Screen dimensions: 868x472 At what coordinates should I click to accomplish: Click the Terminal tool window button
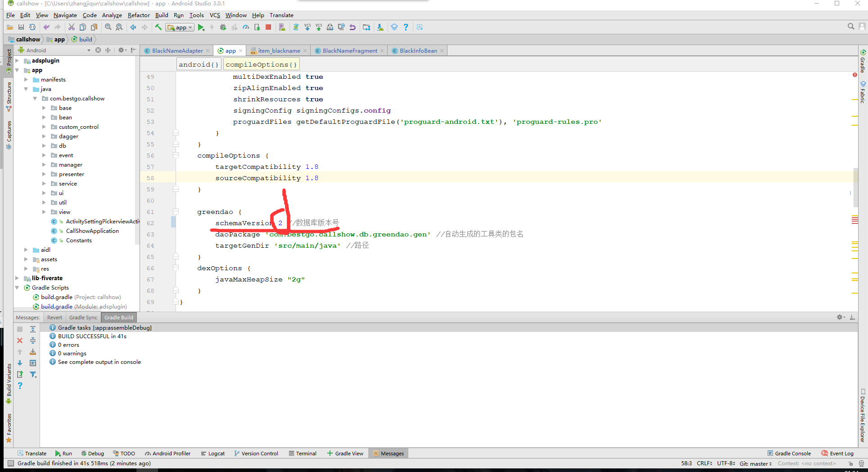pyautogui.click(x=303, y=454)
